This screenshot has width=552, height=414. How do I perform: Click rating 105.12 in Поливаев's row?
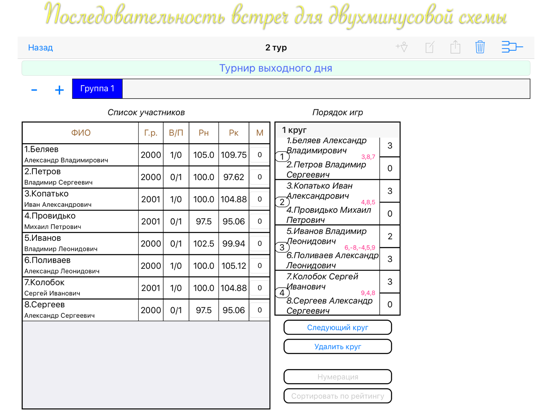(233, 266)
